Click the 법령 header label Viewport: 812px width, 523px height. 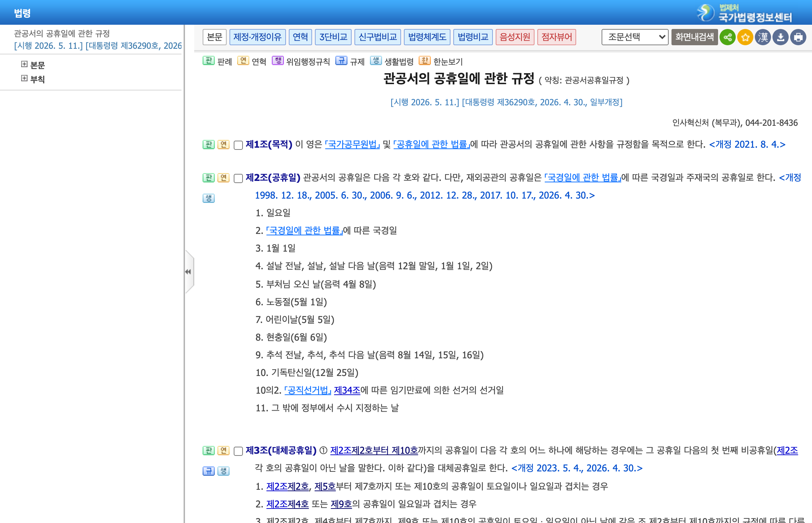[22, 13]
